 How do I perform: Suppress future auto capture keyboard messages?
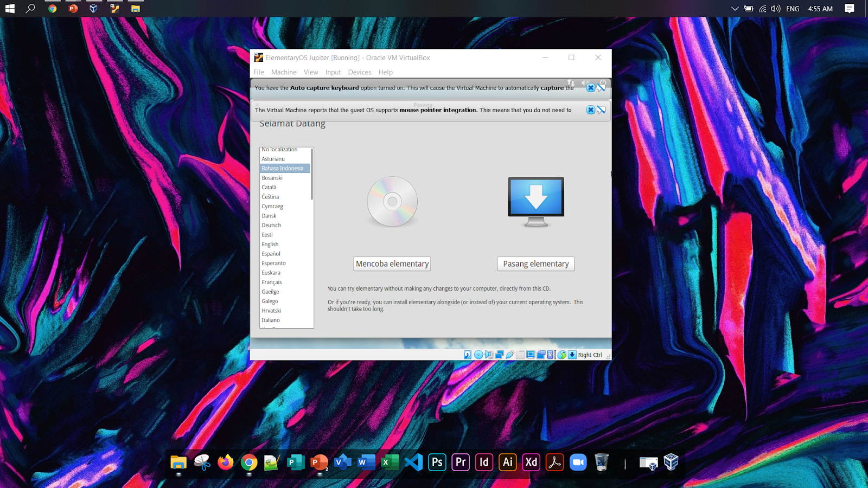click(601, 88)
